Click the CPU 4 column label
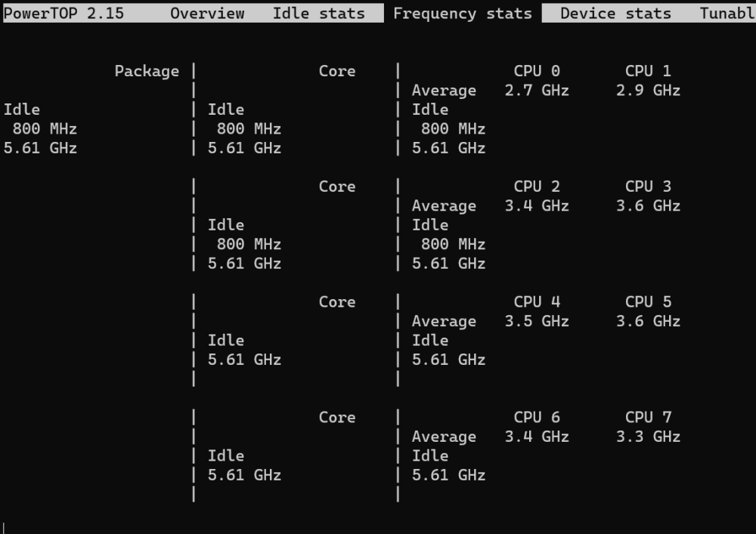This screenshot has height=534, width=756. 537,302
